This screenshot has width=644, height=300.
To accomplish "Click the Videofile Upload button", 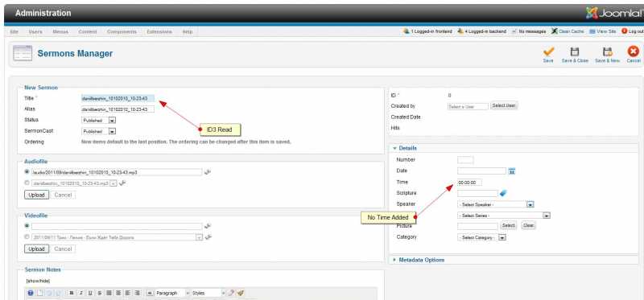I will (36, 249).
